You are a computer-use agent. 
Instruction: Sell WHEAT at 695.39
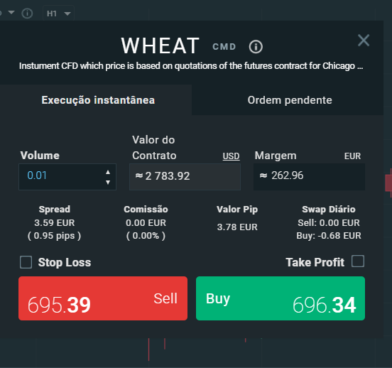[x=103, y=298]
